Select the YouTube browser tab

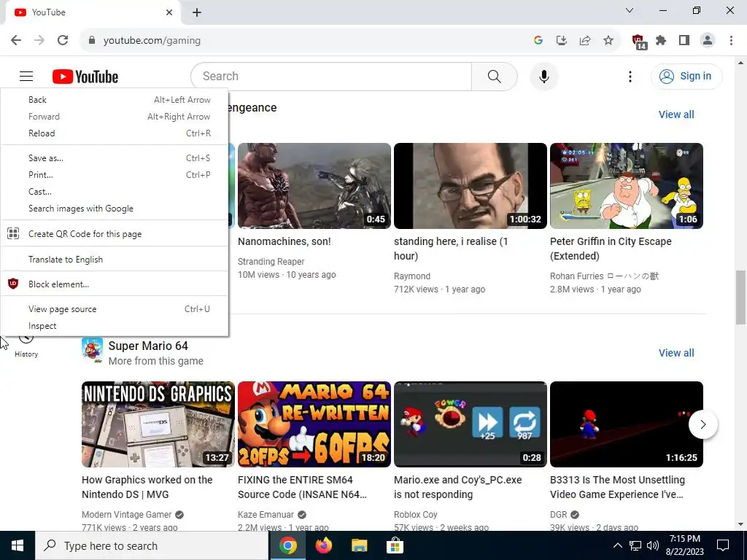tap(93, 12)
